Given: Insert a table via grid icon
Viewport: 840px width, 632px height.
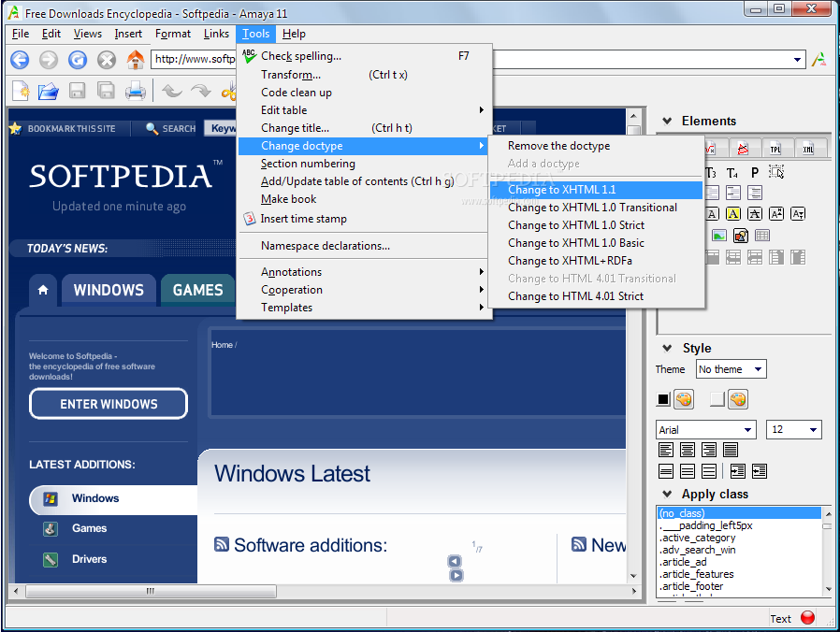Looking at the screenshot, I should pos(762,236).
